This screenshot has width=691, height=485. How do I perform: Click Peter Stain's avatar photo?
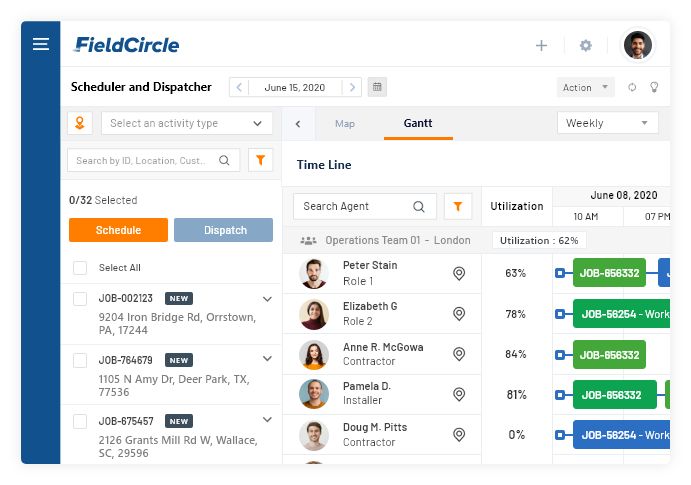tap(314, 274)
